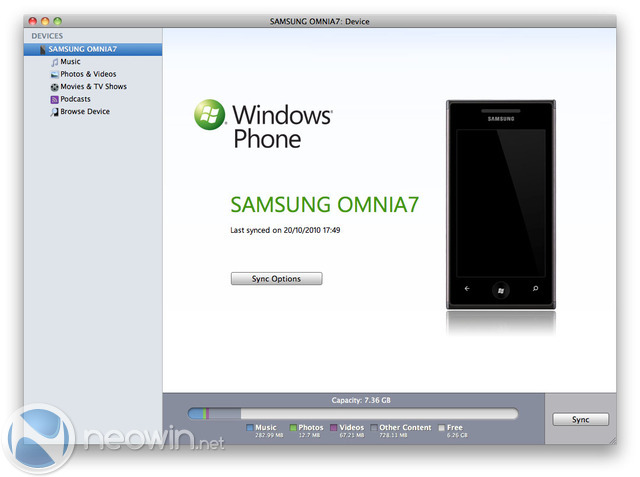Viewport: 640px width, 477px height.
Task: Click the green Photos legend swatch
Action: click(x=293, y=428)
